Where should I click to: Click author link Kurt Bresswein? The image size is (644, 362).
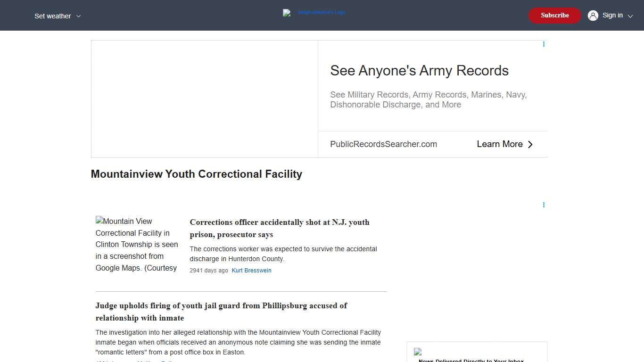click(x=251, y=270)
